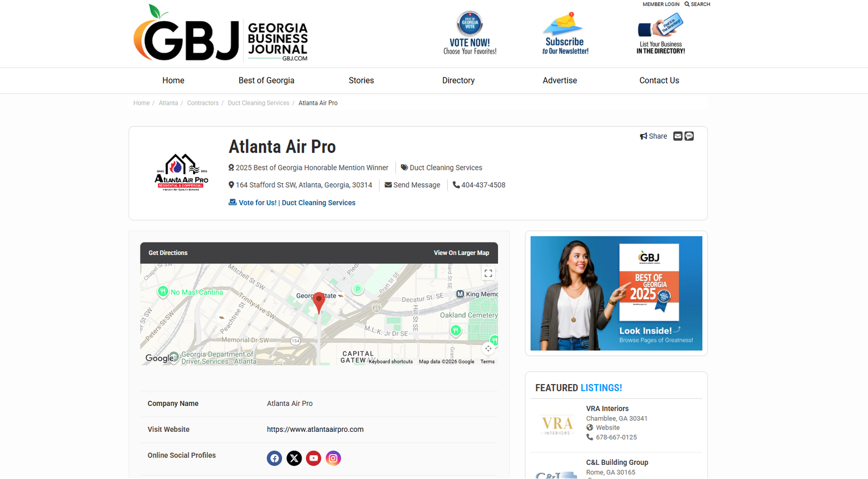Open the Instagram social profile icon
Image resolution: width=868 pixels, height=479 pixels.
[x=333, y=458]
